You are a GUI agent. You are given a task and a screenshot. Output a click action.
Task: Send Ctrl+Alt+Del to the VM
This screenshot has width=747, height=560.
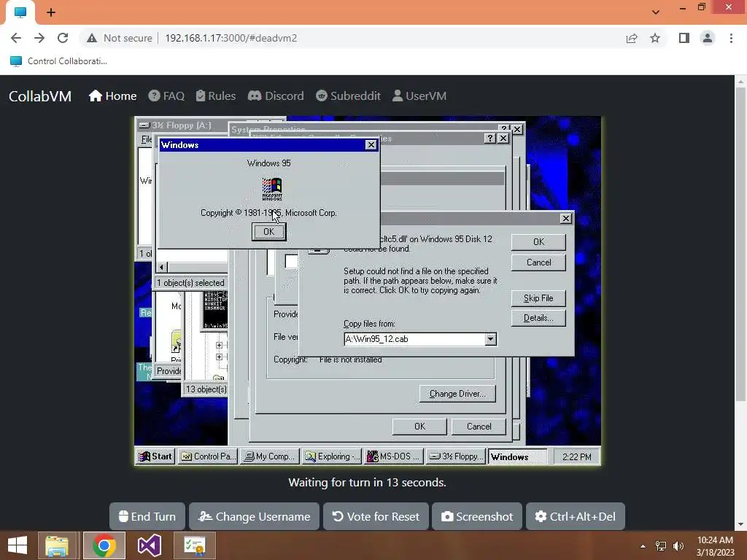click(x=575, y=517)
